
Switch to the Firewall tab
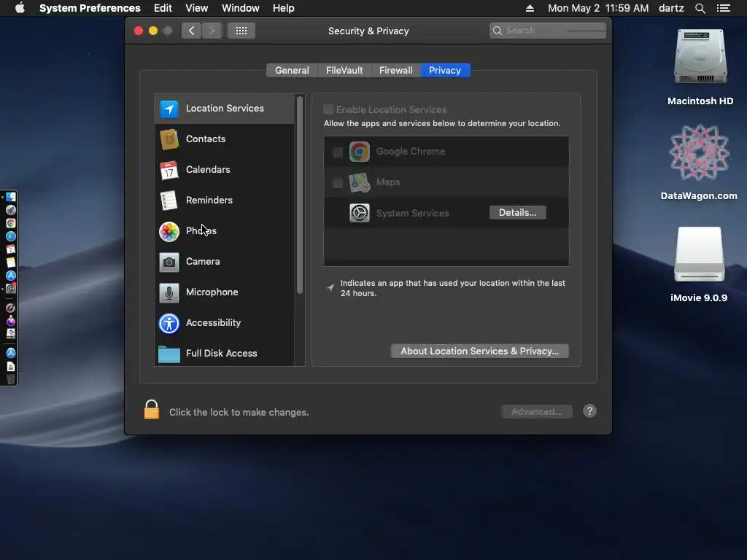click(396, 71)
